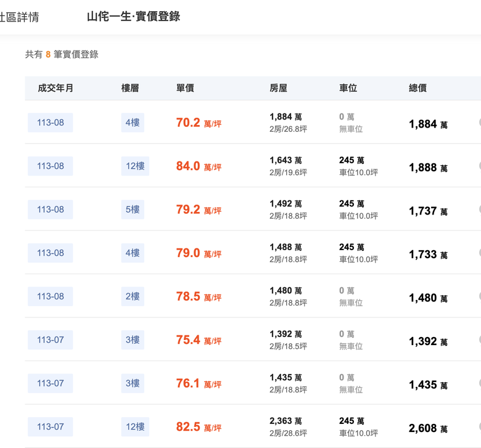Viewport: 481px width, 448px height.
Task: Open the detail icon beside 1,737 萬 total
Action: point(480,210)
